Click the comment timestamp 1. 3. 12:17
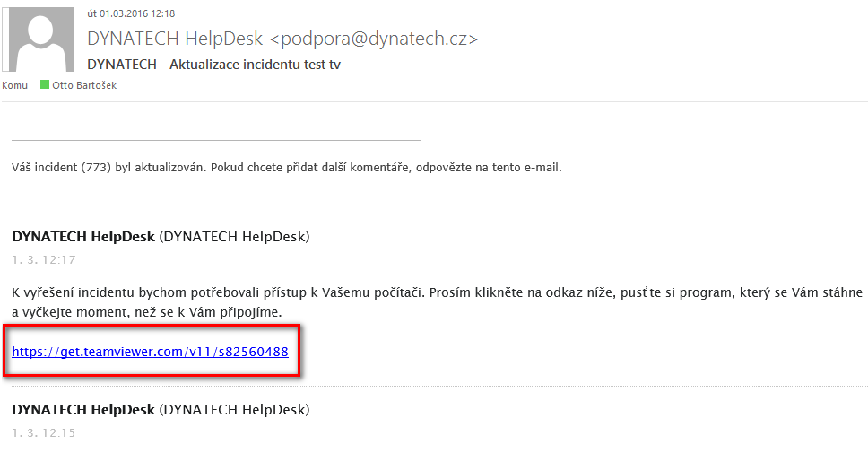868x453 pixels. tap(44, 260)
